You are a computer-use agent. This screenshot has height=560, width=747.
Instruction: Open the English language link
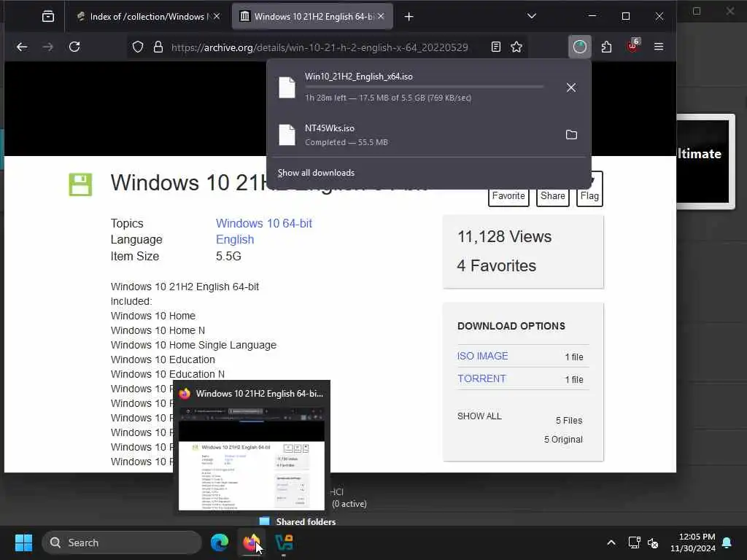[235, 239]
